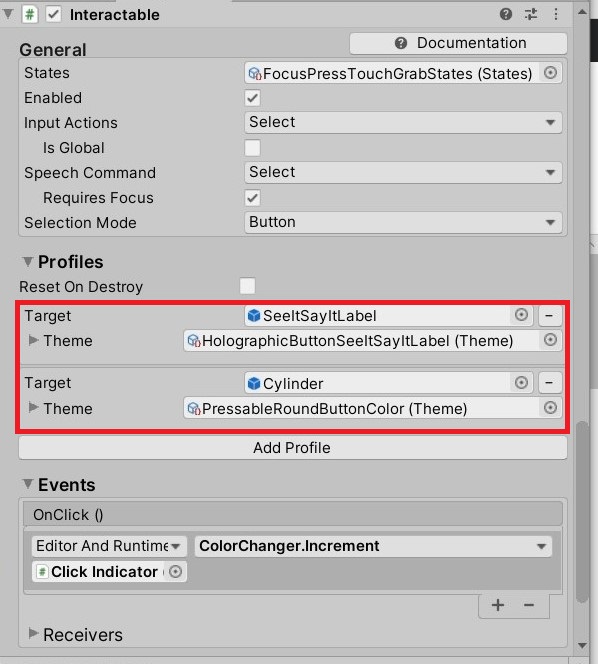Viewport: 598px width, 664px height.
Task: Check the Is Global box
Action: (252, 148)
